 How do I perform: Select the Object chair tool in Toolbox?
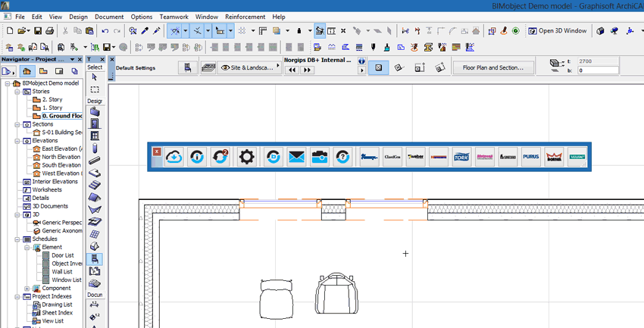point(95,259)
